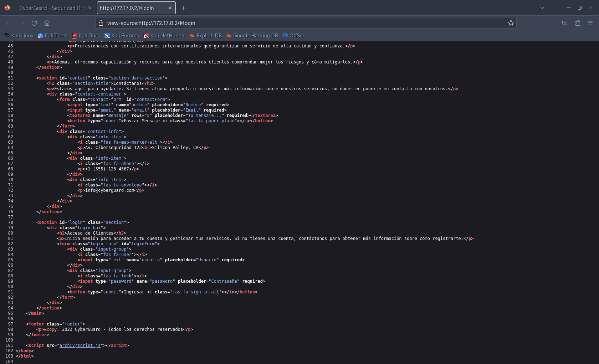This screenshot has width=599, height=364.
Task: View site security information icon
Action: 101,23
